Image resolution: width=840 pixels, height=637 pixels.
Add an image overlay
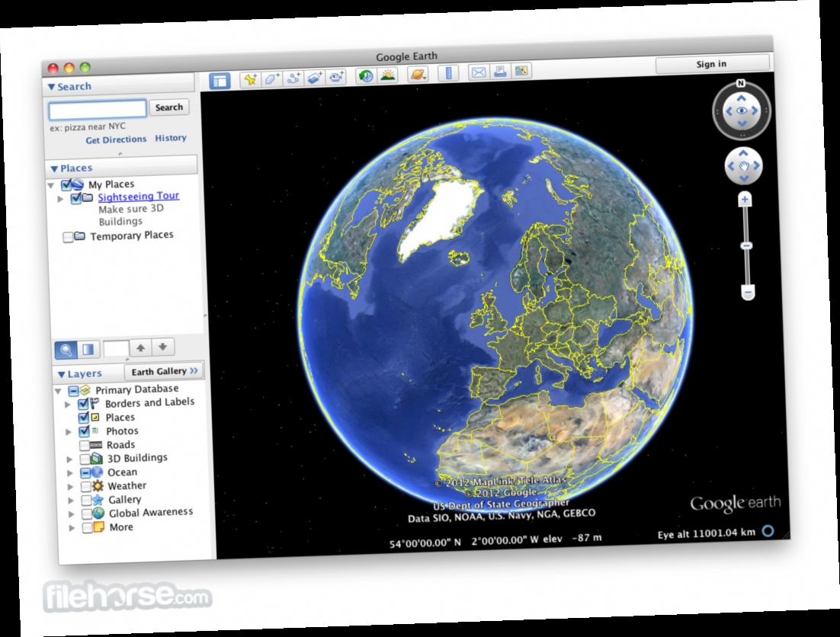[315, 78]
